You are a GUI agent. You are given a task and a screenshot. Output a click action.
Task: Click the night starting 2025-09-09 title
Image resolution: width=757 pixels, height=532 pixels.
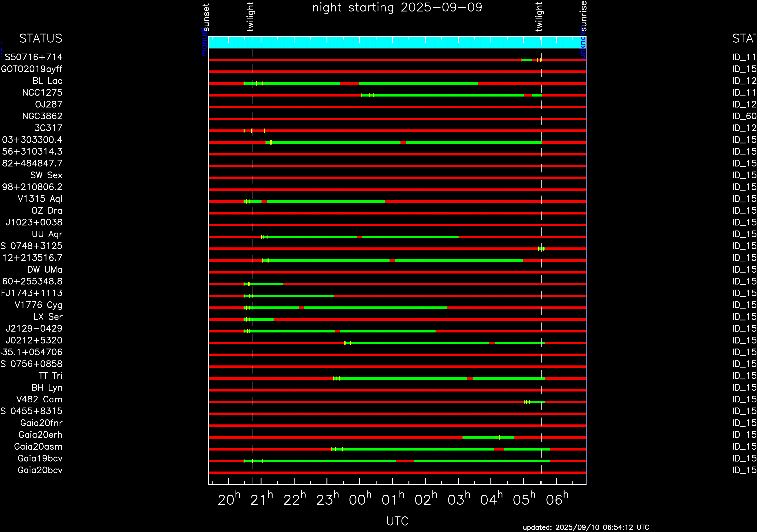397,8
